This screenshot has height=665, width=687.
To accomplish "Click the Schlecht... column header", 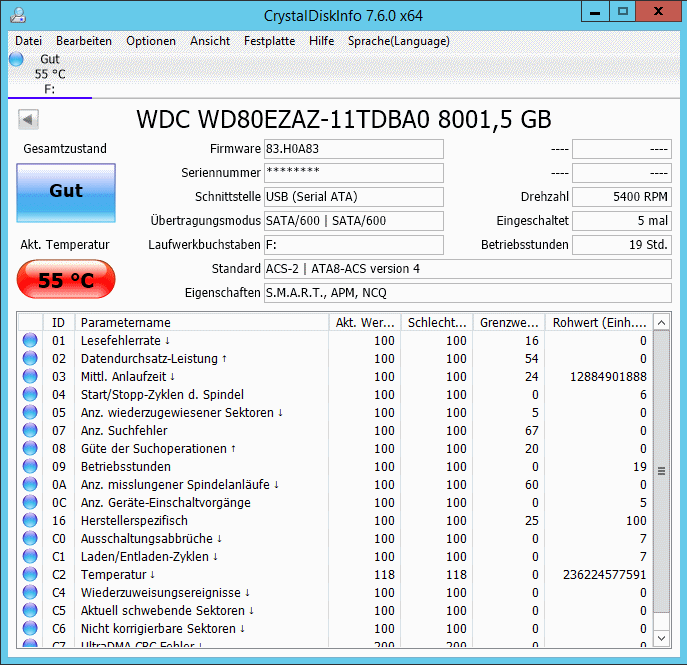I will (437, 322).
